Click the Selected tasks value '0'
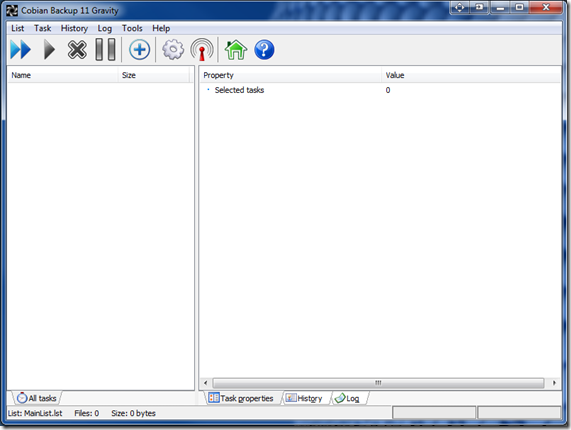Viewport: 571px width, 430px height. click(x=388, y=90)
